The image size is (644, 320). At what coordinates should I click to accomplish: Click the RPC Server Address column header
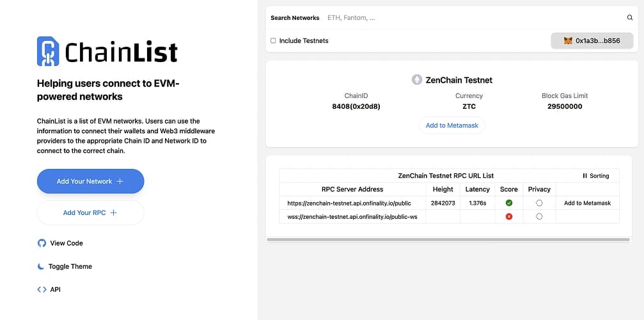pos(352,189)
